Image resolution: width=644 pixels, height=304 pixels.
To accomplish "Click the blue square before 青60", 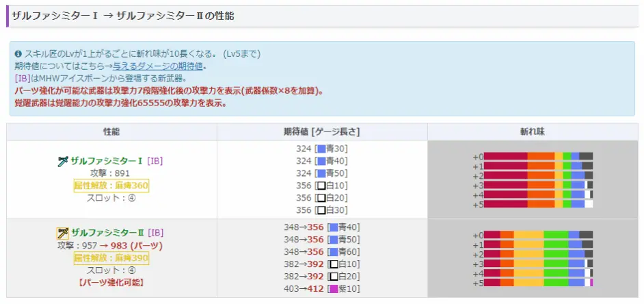I will coord(334,252).
